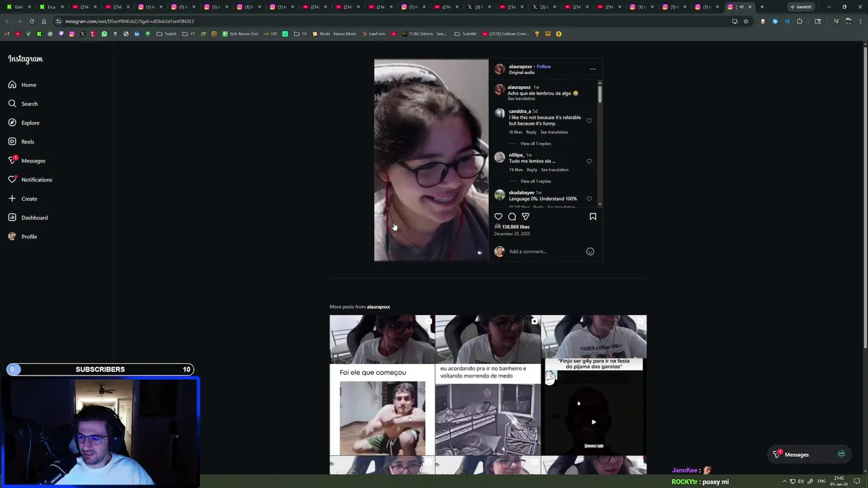See translation of canddra_a's comment
This screenshot has width=868, height=488.
click(x=554, y=132)
